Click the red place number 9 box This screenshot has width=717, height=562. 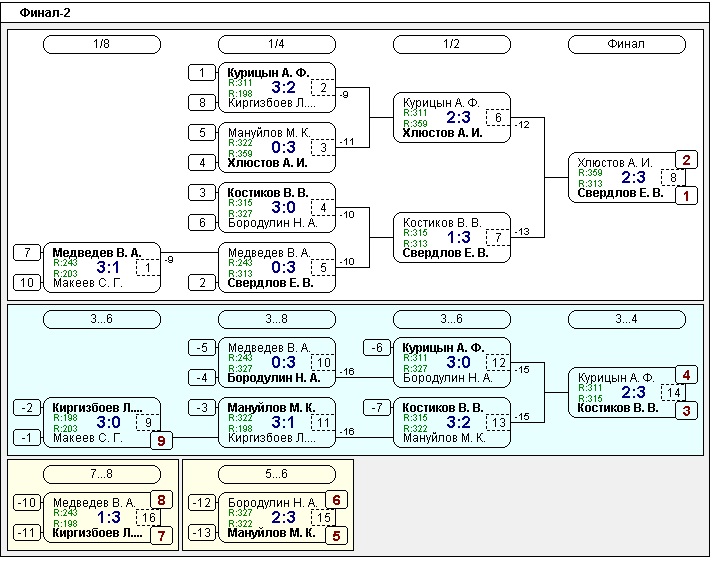tap(163, 439)
